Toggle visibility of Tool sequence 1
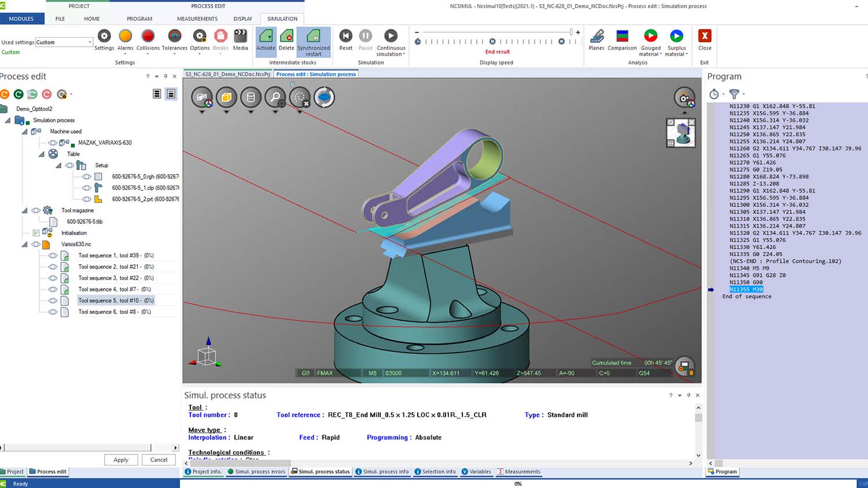 53,256
